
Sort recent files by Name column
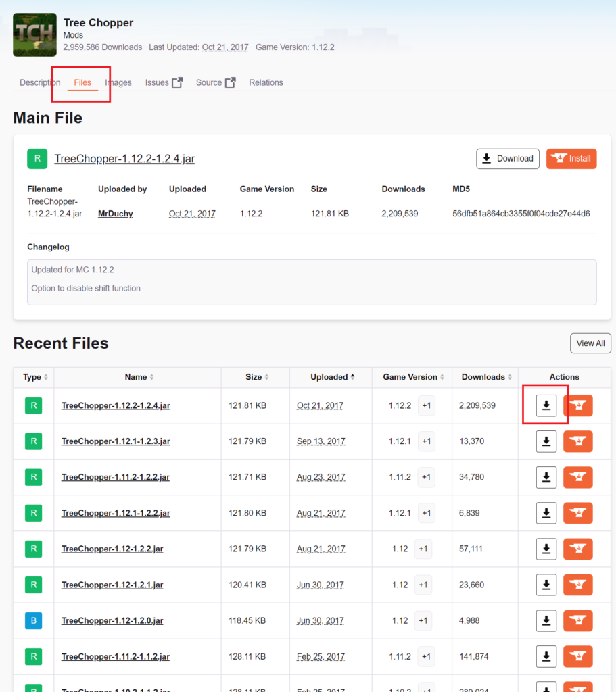pyautogui.click(x=139, y=377)
